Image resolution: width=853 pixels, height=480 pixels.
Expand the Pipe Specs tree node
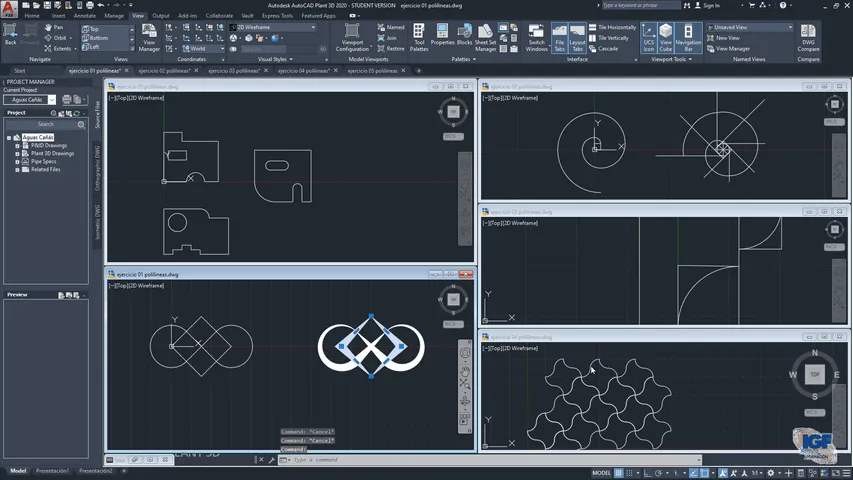click(17, 162)
